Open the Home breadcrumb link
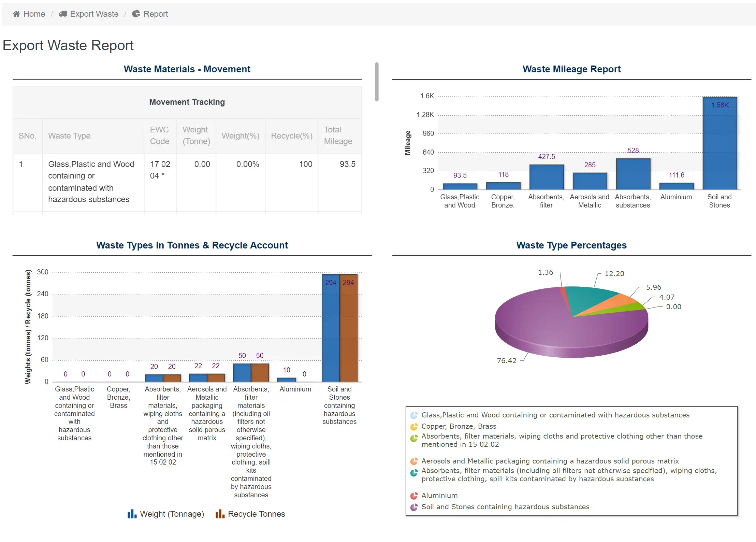 pyautogui.click(x=34, y=14)
